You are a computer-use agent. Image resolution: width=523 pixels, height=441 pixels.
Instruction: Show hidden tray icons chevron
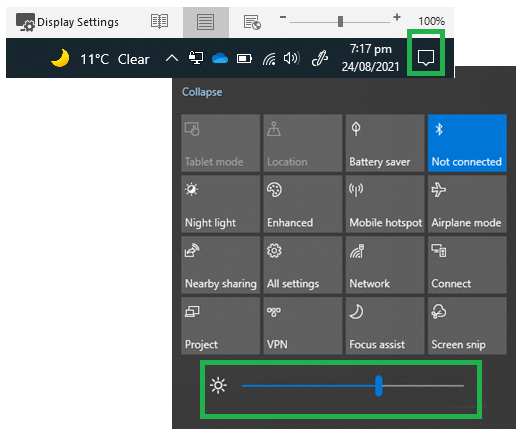pyautogui.click(x=172, y=59)
